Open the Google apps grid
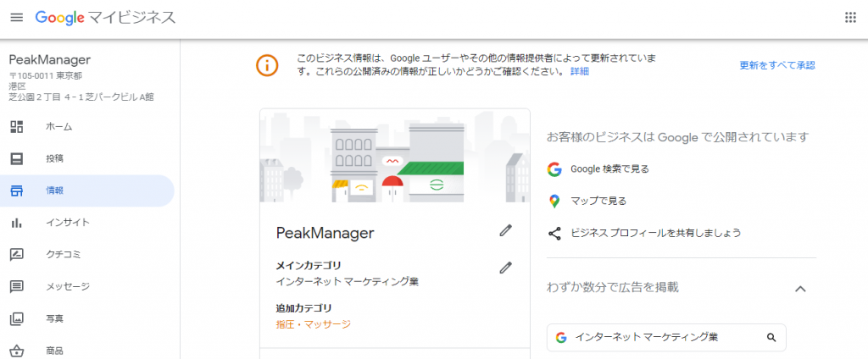This screenshot has width=868, height=359. point(850,18)
